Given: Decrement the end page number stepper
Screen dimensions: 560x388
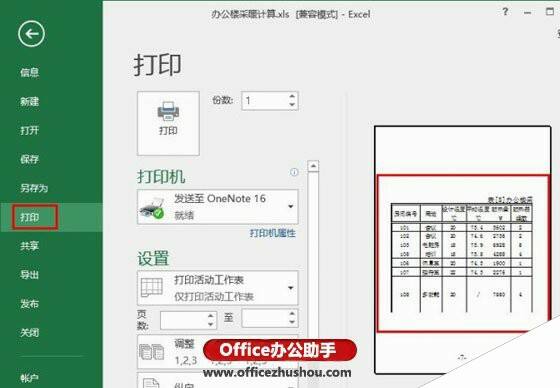Looking at the screenshot, I should click(292, 322).
